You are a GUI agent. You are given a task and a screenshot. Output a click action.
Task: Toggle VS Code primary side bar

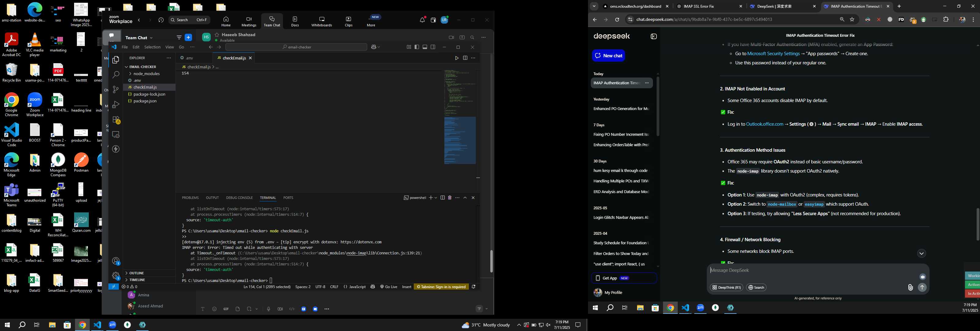click(417, 47)
